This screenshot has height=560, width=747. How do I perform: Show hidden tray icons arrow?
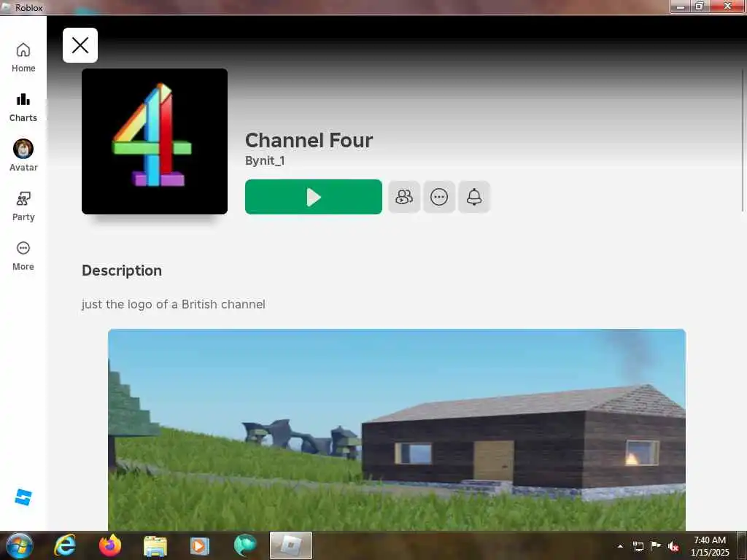coord(620,546)
